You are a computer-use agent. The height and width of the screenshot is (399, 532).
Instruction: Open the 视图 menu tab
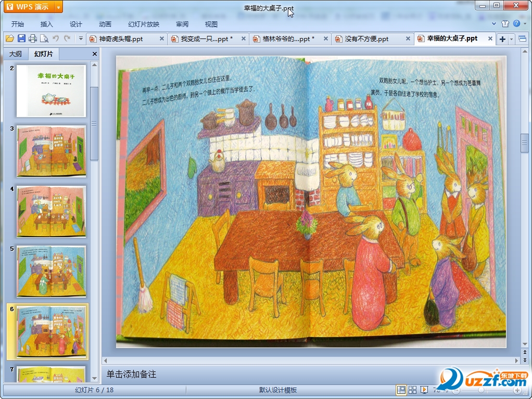(x=211, y=24)
